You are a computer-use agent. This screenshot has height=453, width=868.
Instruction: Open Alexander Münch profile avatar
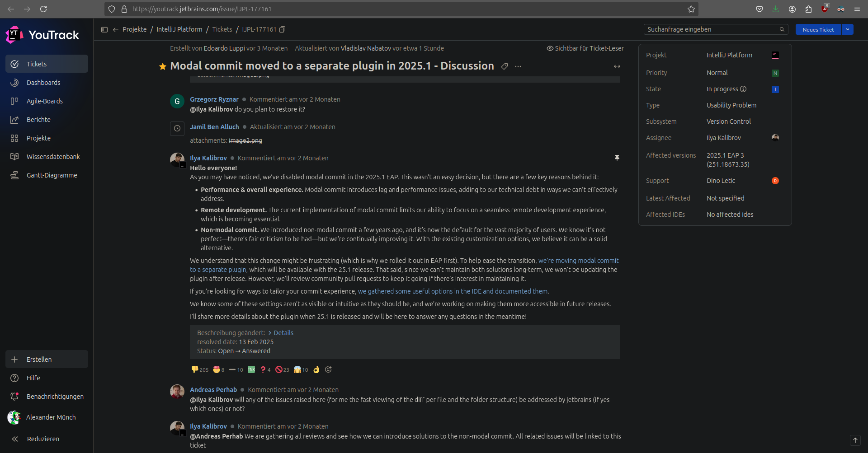point(14,417)
